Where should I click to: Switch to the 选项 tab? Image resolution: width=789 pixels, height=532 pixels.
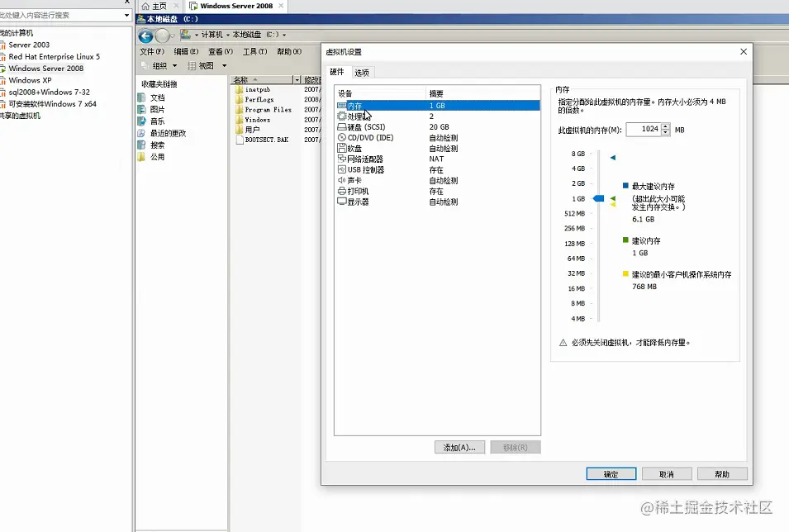click(362, 73)
